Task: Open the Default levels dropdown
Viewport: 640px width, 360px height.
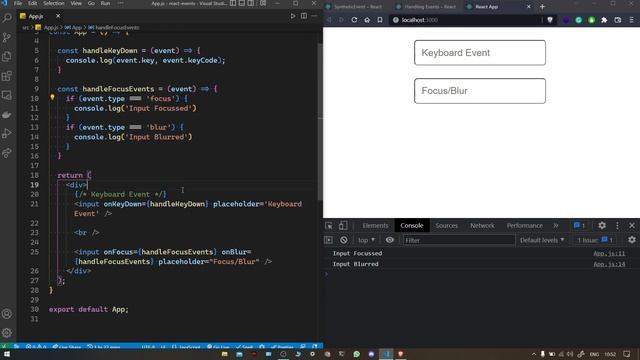Action: point(542,240)
